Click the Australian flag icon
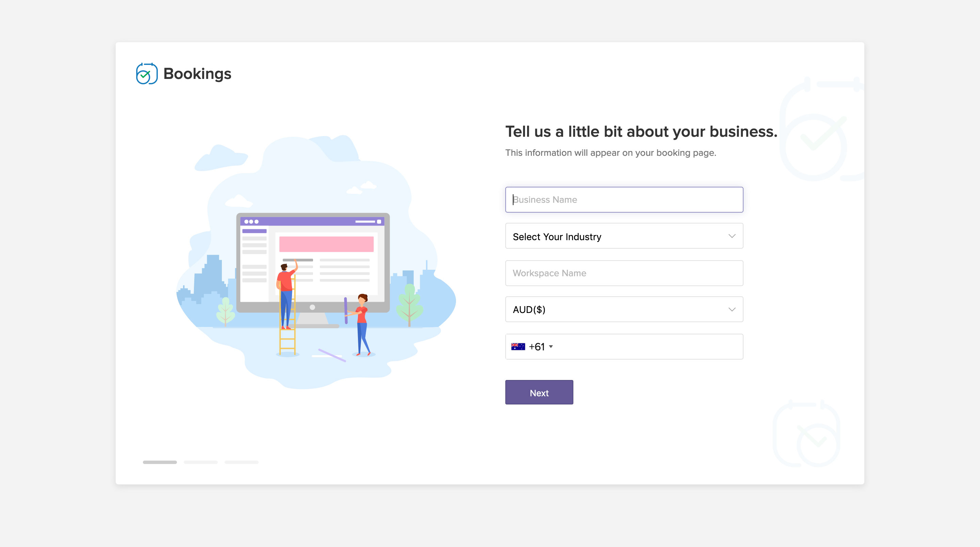Viewport: 980px width, 547px height. click(x=518, y=347)
